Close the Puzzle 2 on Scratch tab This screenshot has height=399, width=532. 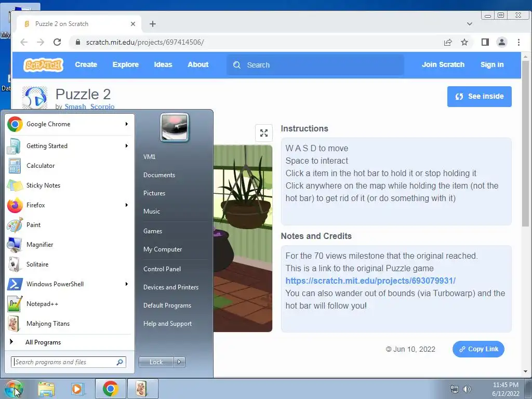(133, 24)
